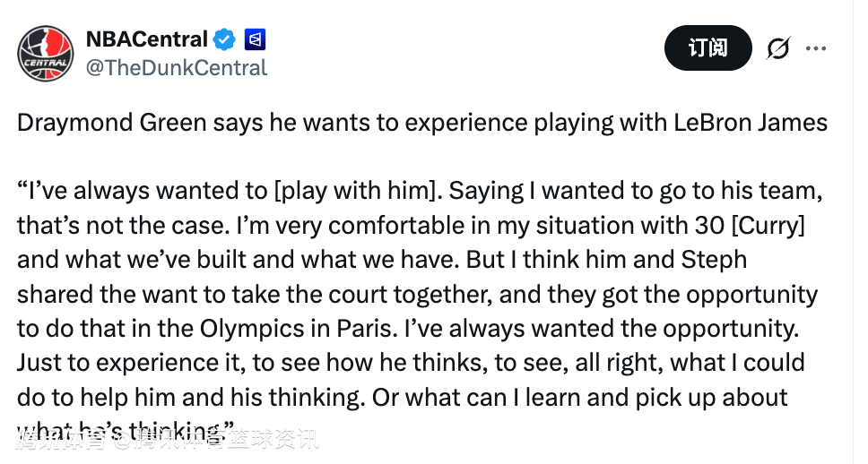Click the @TheDunkCentral handle

176,67
